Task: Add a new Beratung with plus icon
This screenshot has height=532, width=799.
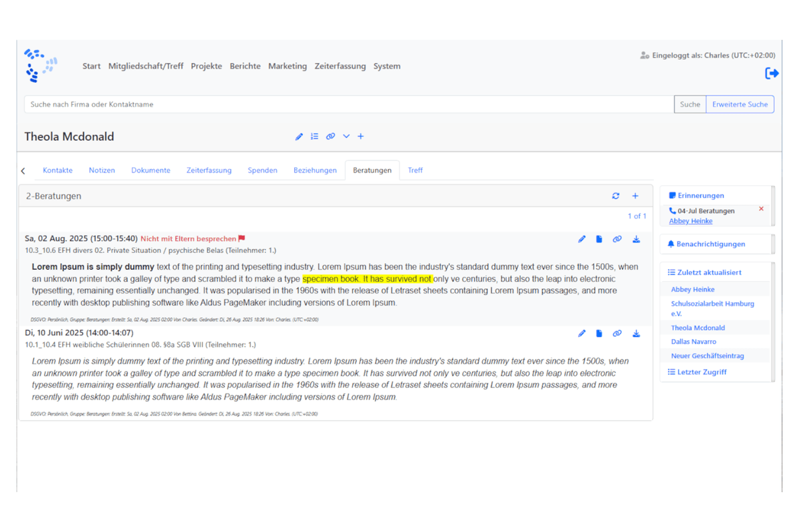Action: [635, 196]
